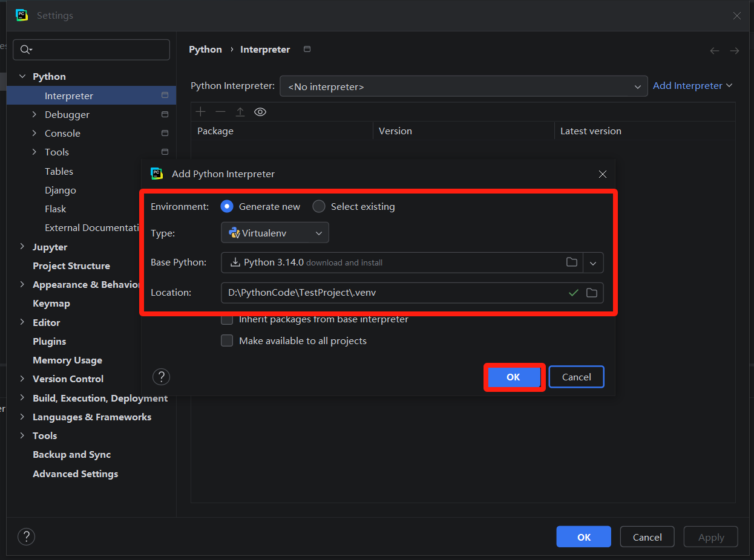754x560 pixels.
Task: Expand the Languages & Frameworks node
Action: (x=22, y=417)
